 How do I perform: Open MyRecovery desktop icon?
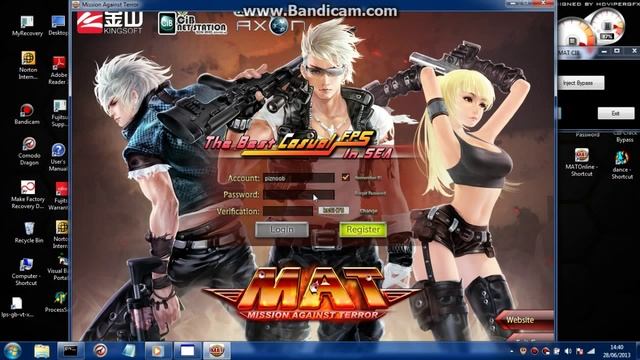coord(27,26)
